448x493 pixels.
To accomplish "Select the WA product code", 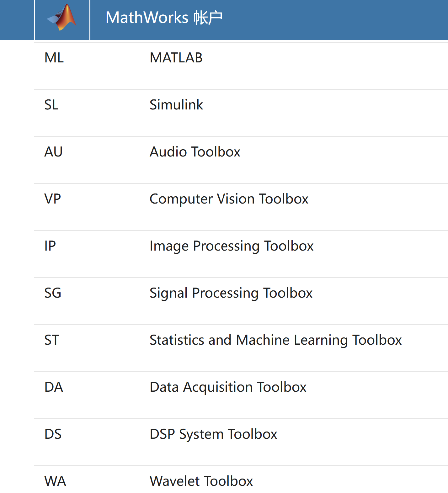I will 55,481.
